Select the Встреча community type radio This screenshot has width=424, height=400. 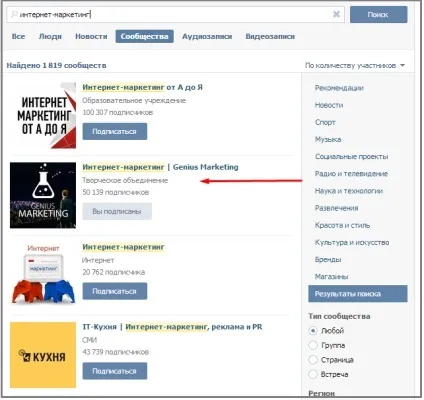[x=313, y=374]
